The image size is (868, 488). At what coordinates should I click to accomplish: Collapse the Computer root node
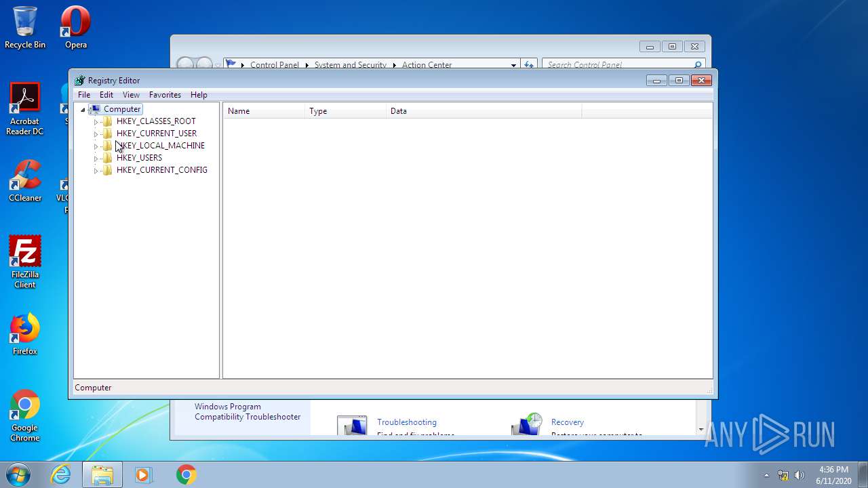pyautogui.click(x=83, y=109)
